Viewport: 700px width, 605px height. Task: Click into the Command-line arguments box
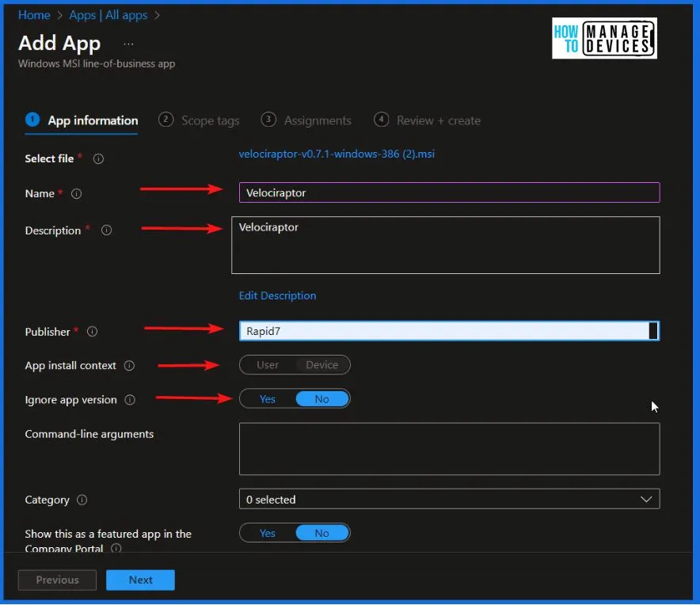click(x=449, y=449)
